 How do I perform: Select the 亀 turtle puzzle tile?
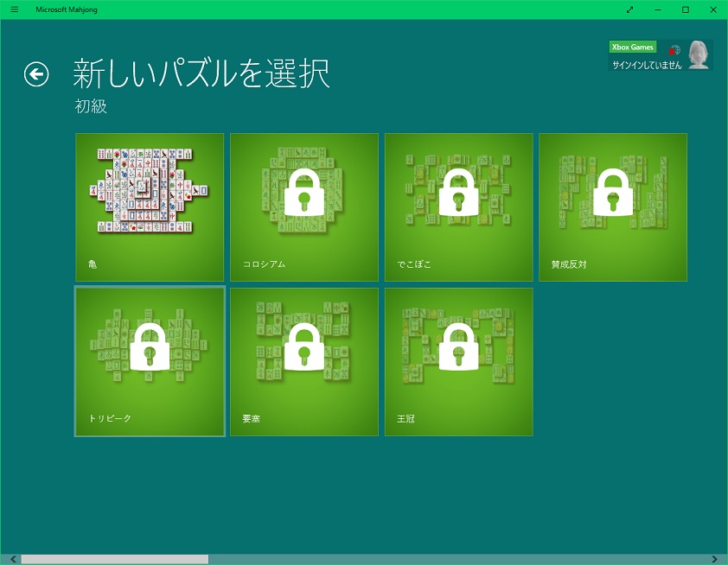click(150, 206)
